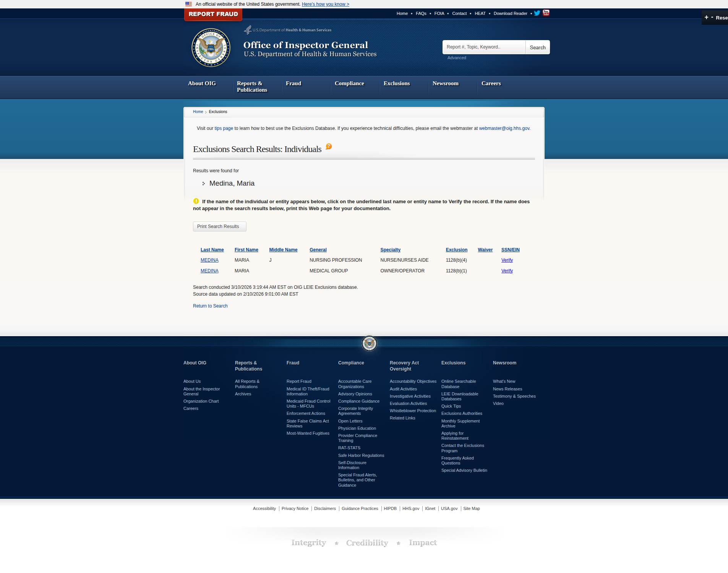Open the Exclusions navigation menu
The image size is (728, 573).
tap(396, 84)
